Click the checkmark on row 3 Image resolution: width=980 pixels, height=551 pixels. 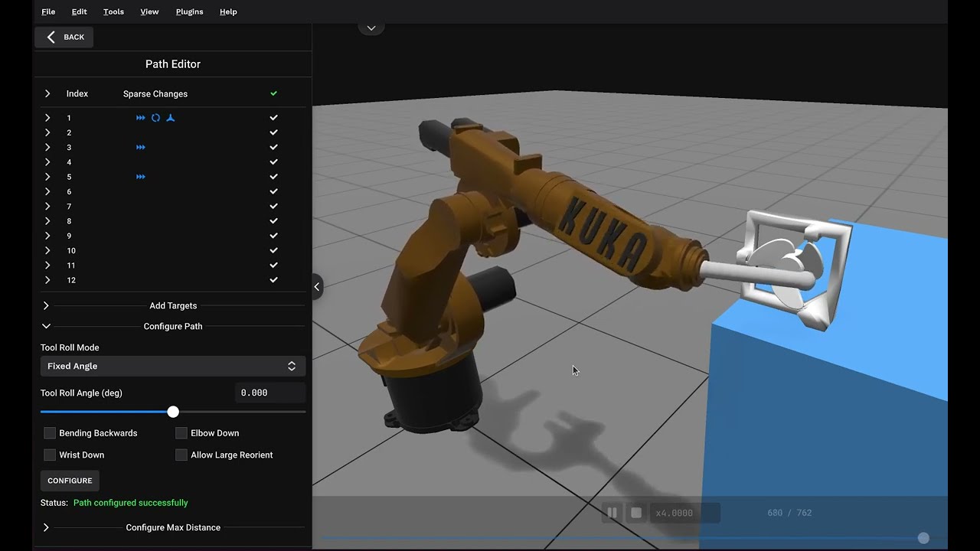(x=273, y=147)
